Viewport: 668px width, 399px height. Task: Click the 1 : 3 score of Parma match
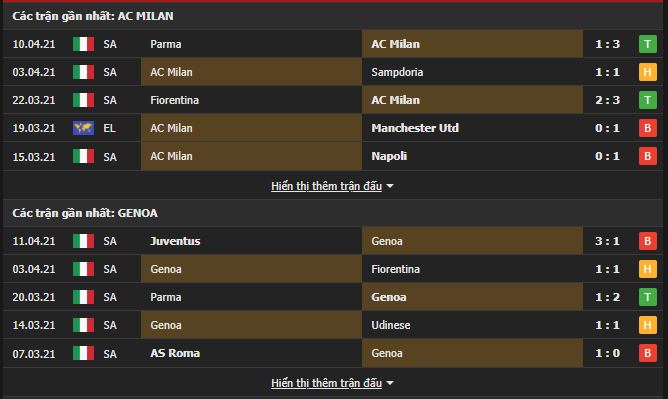(608, 44)
